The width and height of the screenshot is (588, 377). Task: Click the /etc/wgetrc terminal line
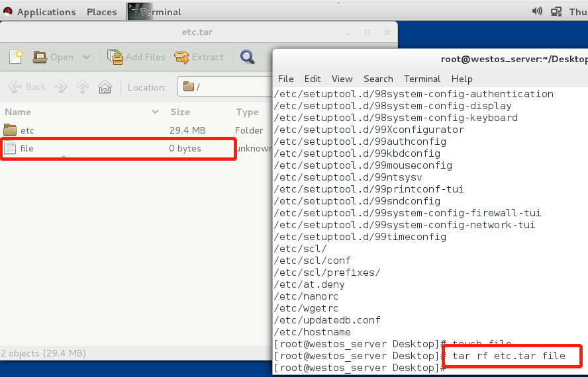[306, 308]
